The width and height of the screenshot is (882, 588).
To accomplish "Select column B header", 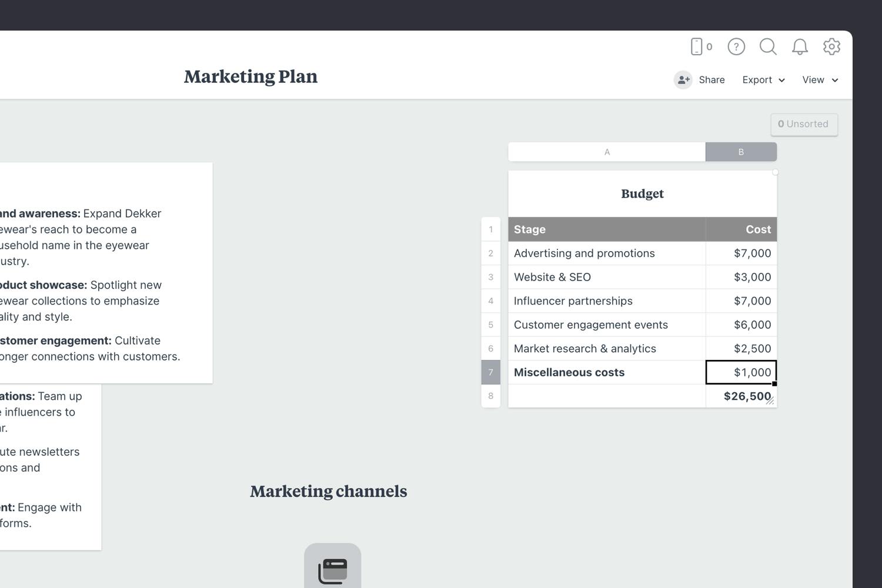I will tap(741, 151).
